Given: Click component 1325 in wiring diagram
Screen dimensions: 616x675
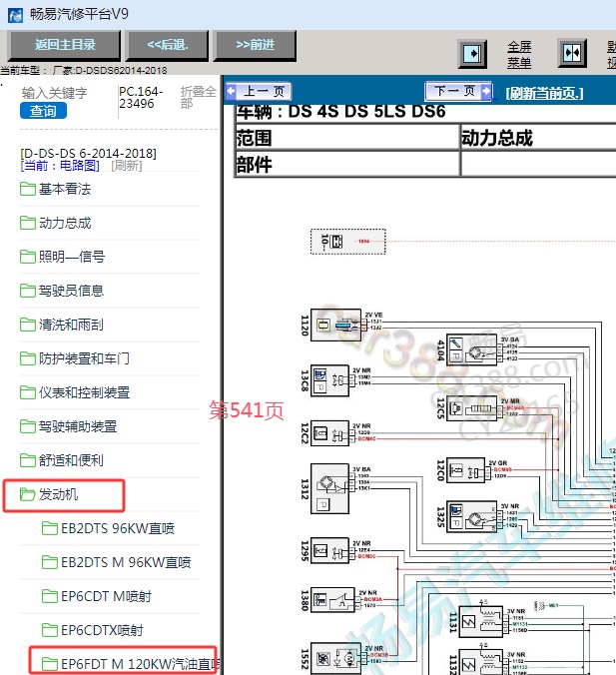Looking at the screenshot, I should pos(471,517).
